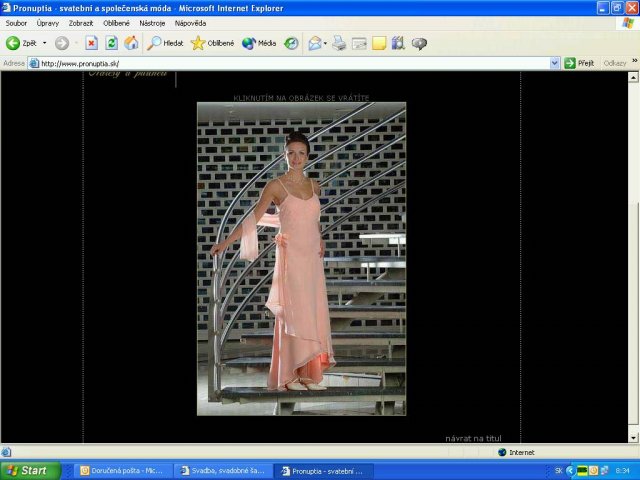Open the Hledat search panel
Screen dimensions: 640x480
point(166,43)
